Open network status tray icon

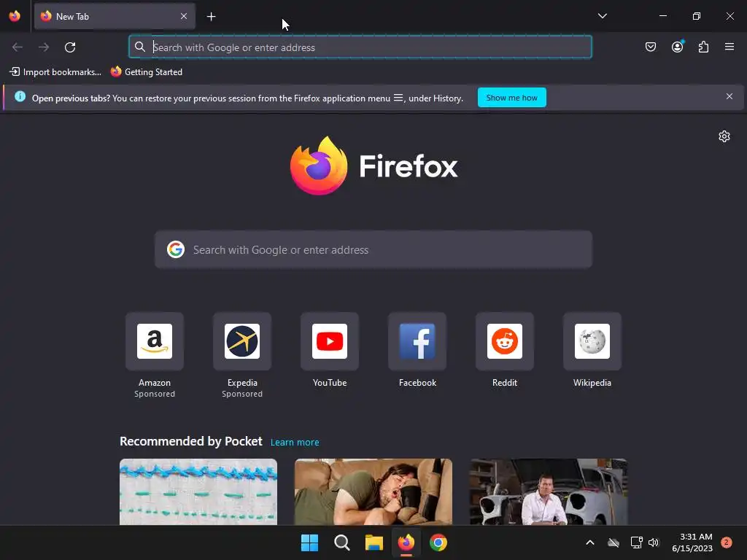636,542
